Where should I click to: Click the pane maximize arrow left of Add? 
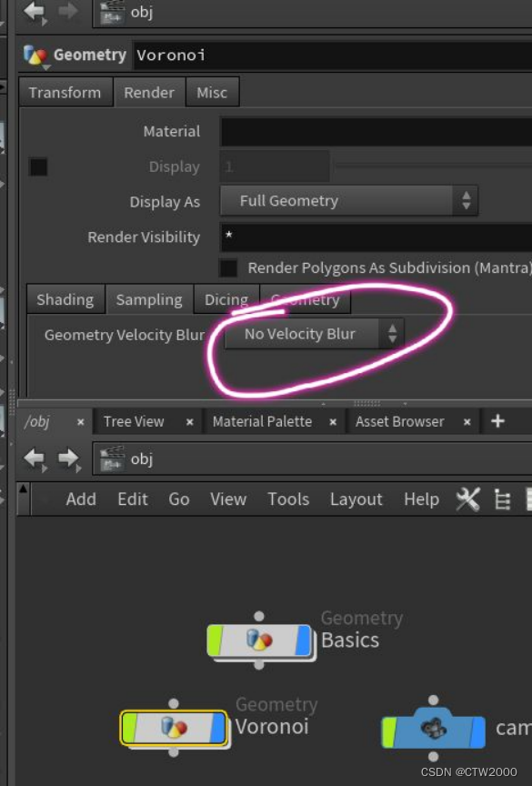click(x=23, y=489)
